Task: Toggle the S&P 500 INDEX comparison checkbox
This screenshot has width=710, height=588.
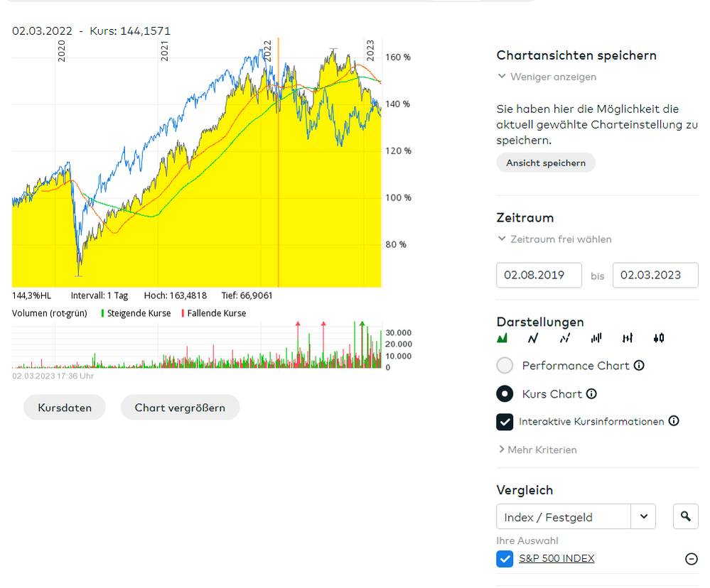Action: [505, 559]
